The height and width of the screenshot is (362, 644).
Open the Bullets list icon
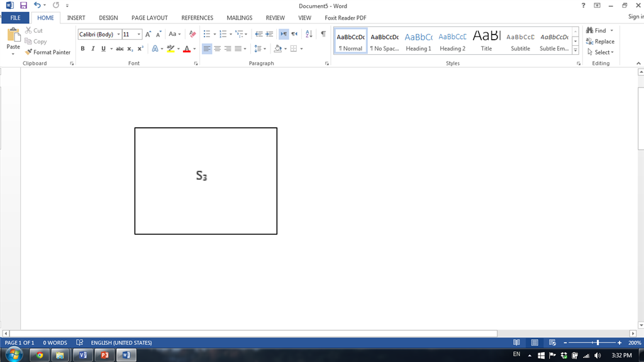tap(206, 34)
